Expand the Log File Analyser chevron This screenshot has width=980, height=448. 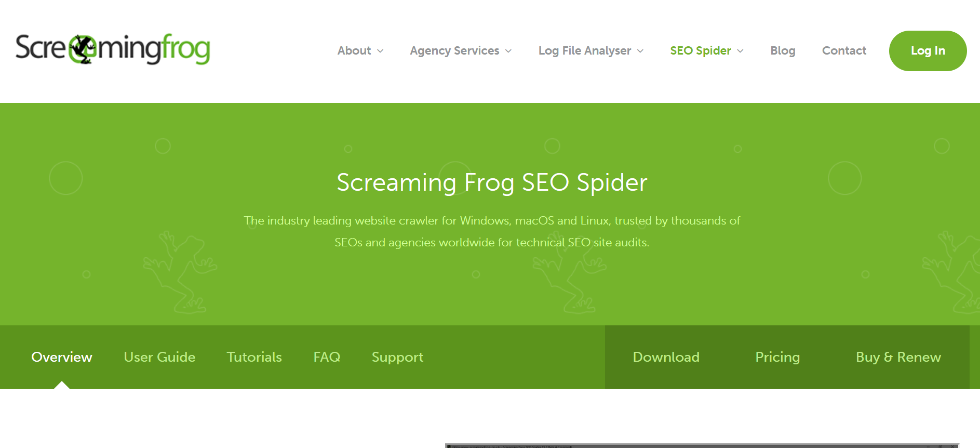640,51
